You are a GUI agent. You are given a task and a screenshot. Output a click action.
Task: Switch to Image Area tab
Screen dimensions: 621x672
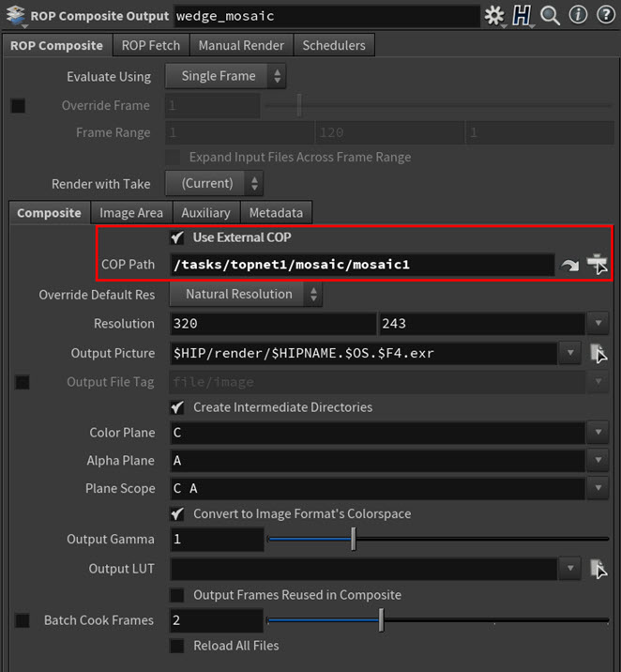131,213
